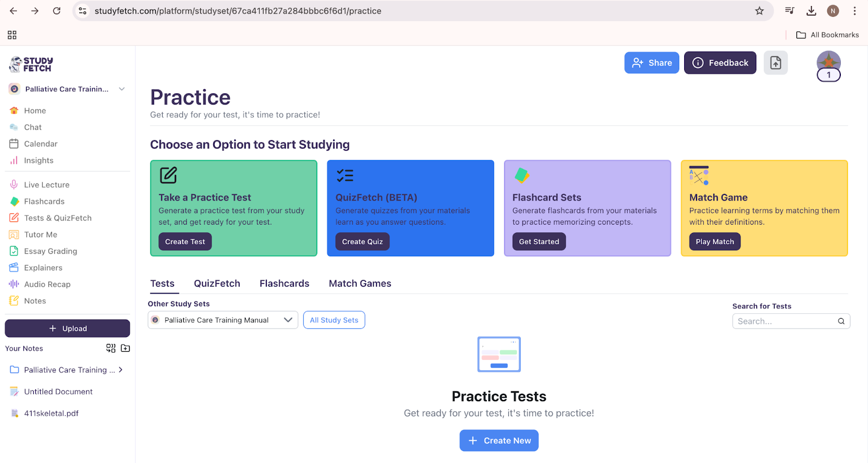
Task: Expand the Palliative Care Training folder chevron
Action: 120,370
